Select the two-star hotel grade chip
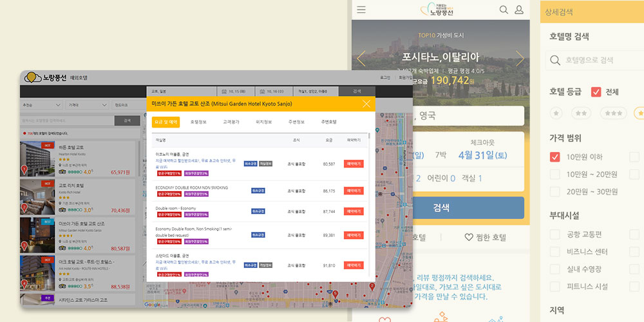644x322 pixels. [x=581, y=113]
